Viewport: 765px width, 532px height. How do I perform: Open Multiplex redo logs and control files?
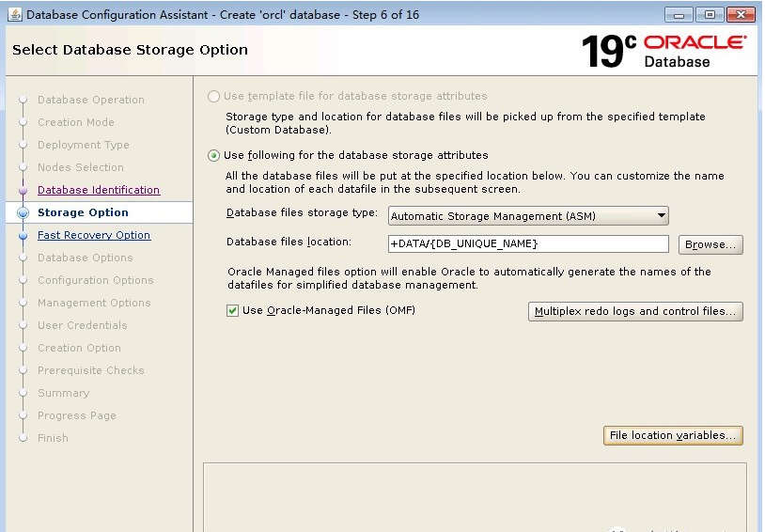tap(635, 311)
